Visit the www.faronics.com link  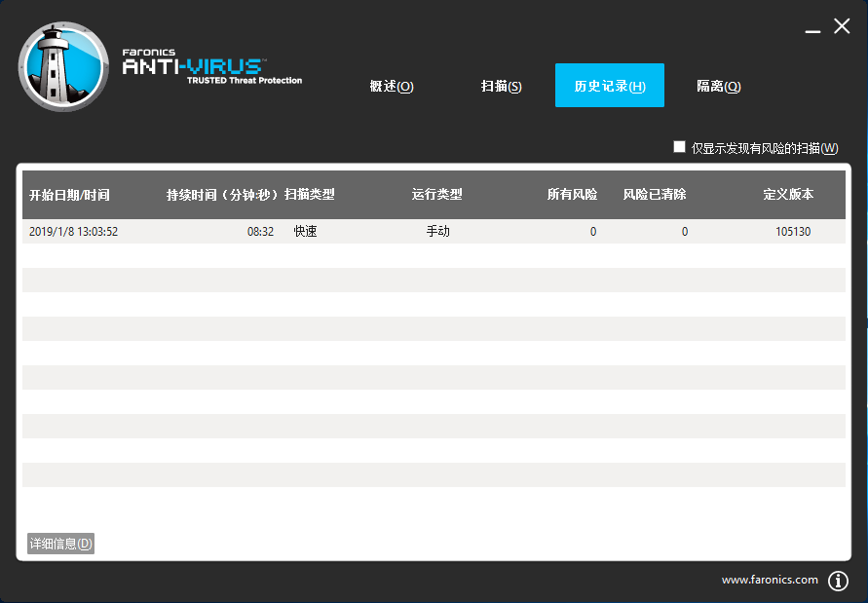pos(770,580)
